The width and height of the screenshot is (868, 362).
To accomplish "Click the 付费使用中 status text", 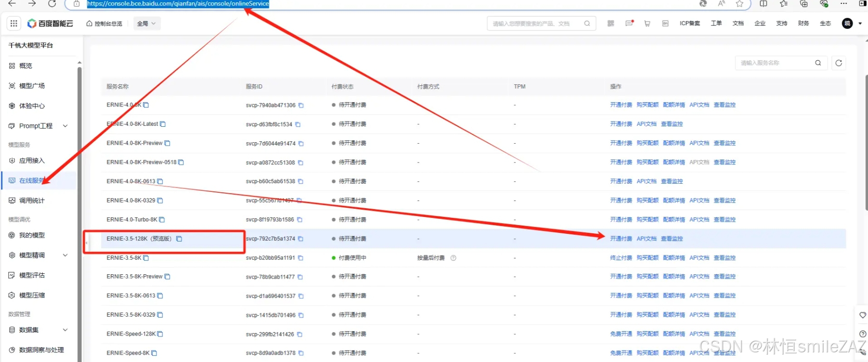I will (x=352, y=258).
